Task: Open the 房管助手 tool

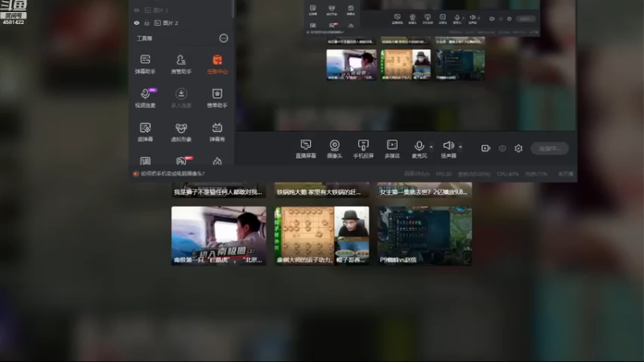Action: (181, 64)
